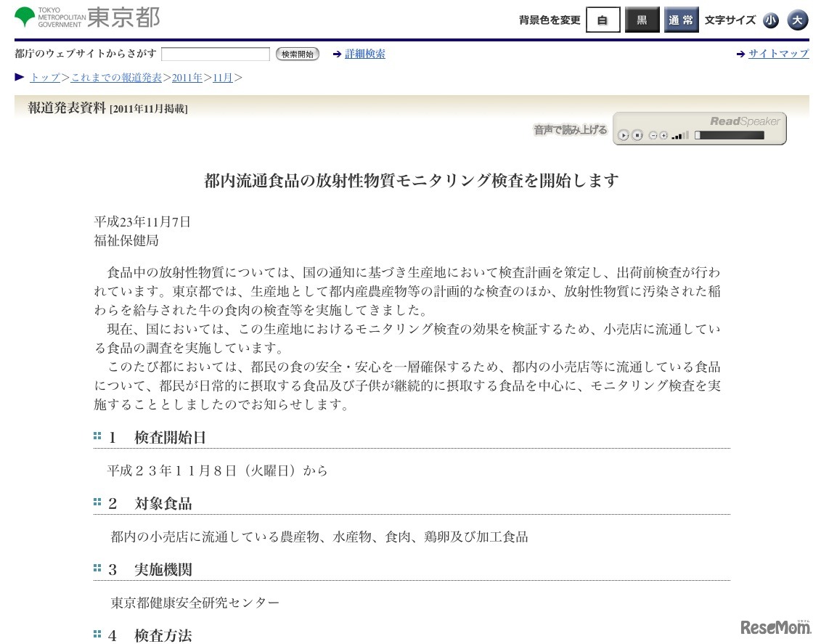821x644 pixels.
Task: Click the breadcrumb triangle marker icon
Action: [20, 78]
